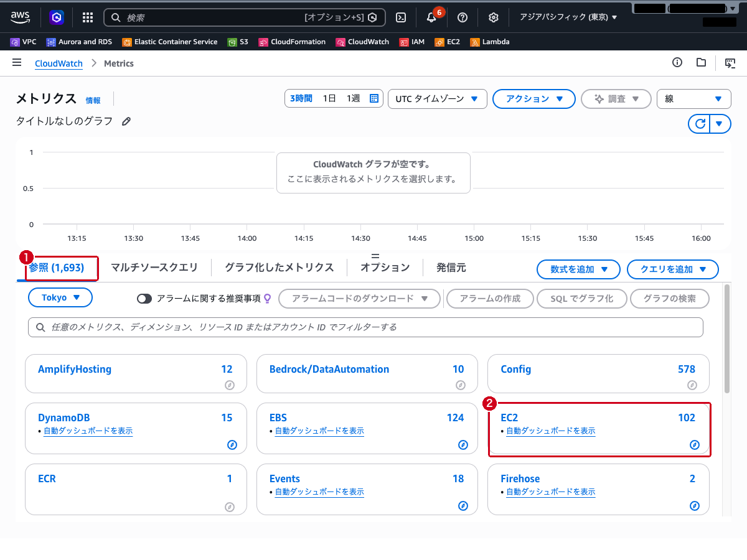Open IAM bookmark shortcut
Image resolution: width=747 pixels, height=560 pixels.
point(412,42)
